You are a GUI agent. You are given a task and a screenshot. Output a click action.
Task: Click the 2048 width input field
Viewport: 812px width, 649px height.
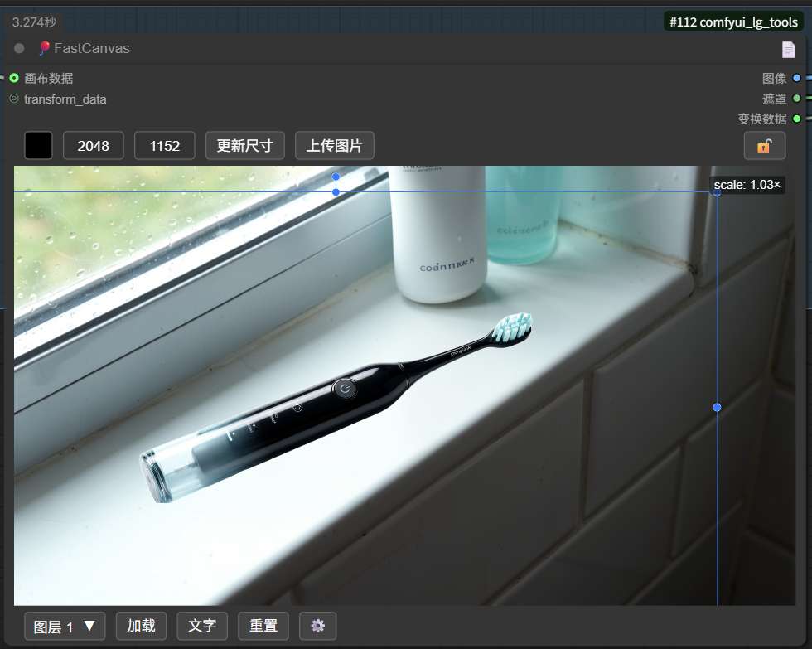(x=93, y=145)
